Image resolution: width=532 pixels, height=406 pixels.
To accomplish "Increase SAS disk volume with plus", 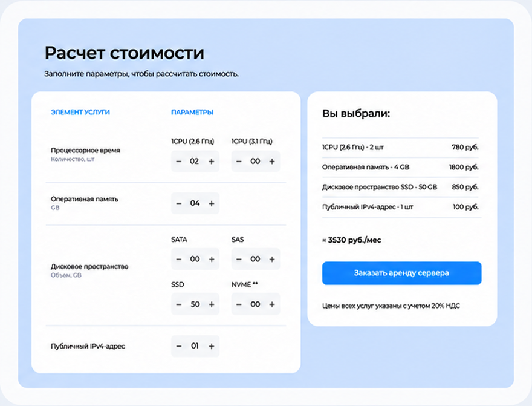I will [272, 260].
